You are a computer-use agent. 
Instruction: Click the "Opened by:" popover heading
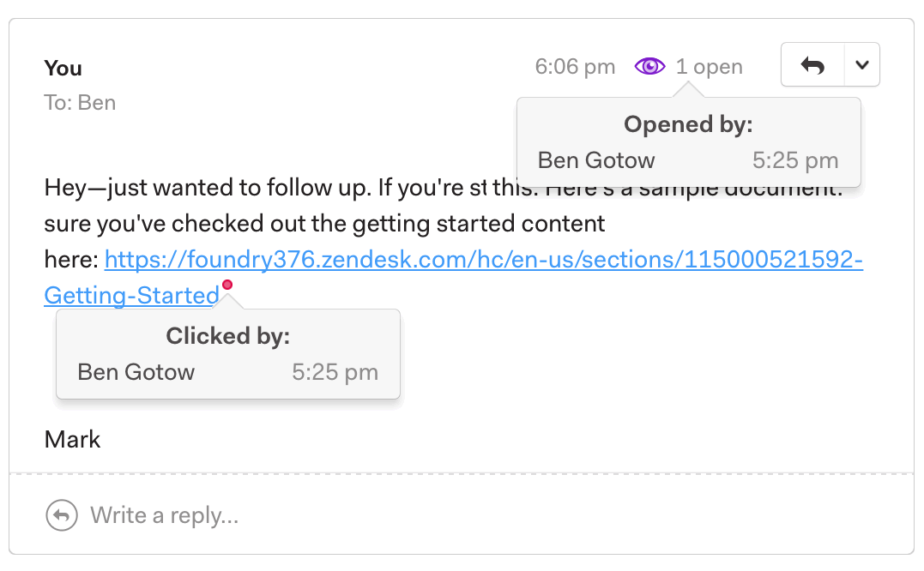(688, 125)
